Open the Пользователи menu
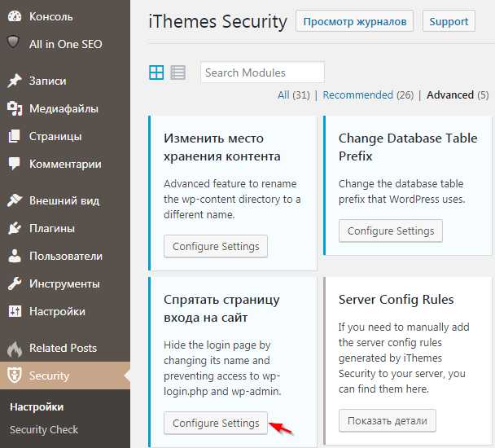 [x=65, y=256]
